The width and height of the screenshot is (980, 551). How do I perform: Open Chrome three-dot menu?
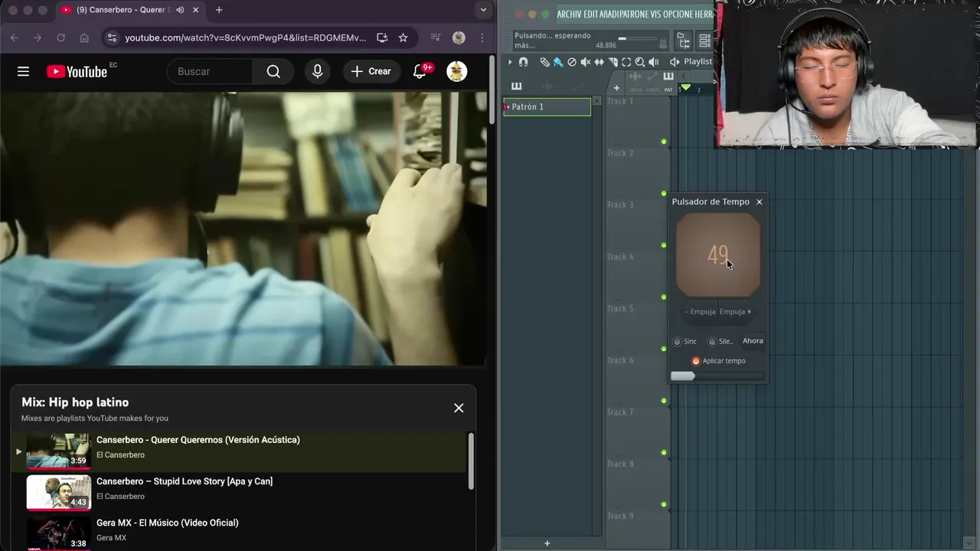tap(482, 37)
